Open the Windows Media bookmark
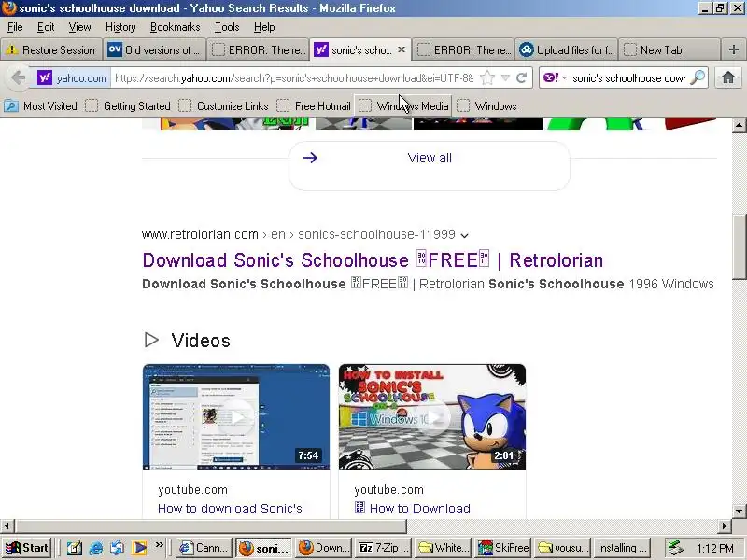The height and width of the screenshot is (560, 747). pyautogui.click(x=403, y=105)
